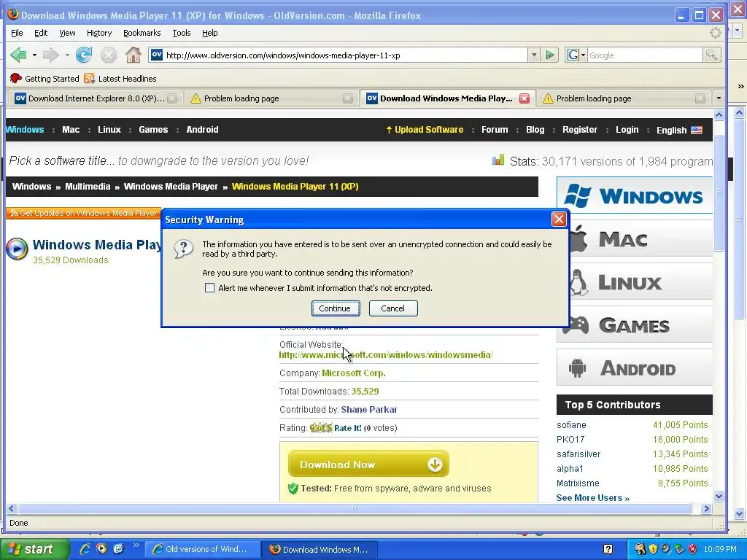747x560 pixels.
Task: Click the Getting Started bookmark
Action: point(44,79)
